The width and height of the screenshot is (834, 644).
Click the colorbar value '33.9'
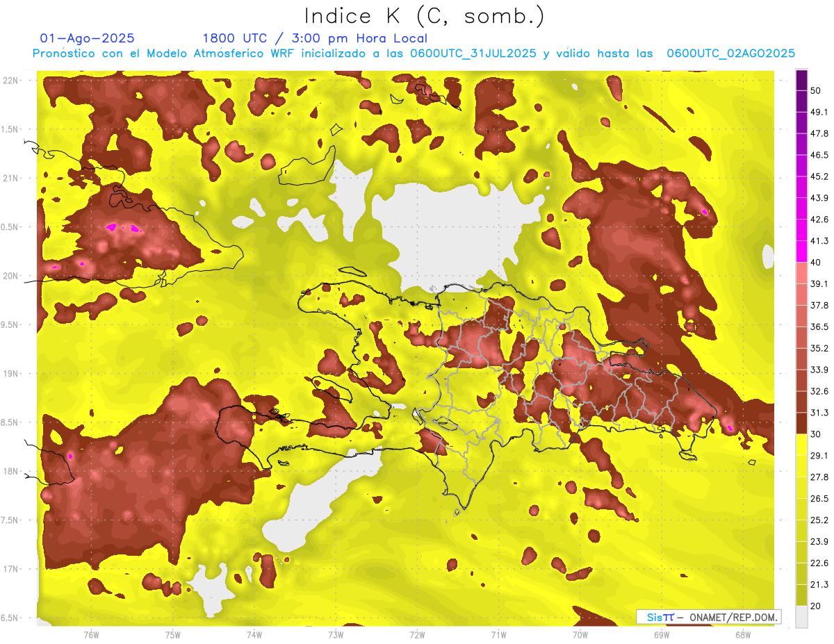coord(819,370)
